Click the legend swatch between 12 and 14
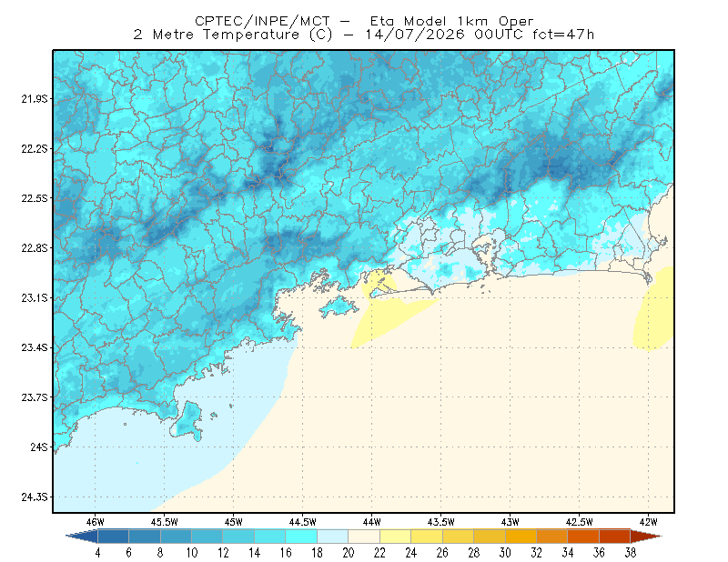Image resolution: width=728 pixels, height=562 pixels. (x=238, y=537)
